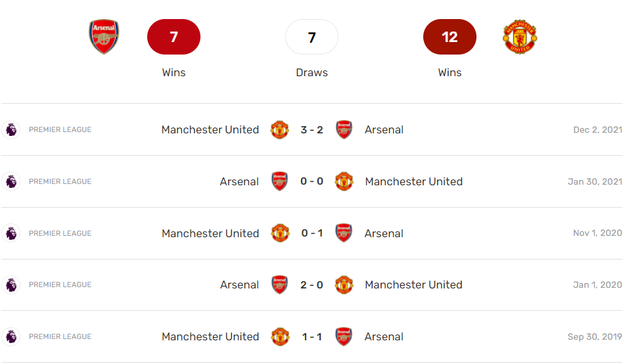Viewport: 625px width, 364px height.
Task: Click Arsenal team name in Jan 30, 2021 match
Action: coord(239,181)
